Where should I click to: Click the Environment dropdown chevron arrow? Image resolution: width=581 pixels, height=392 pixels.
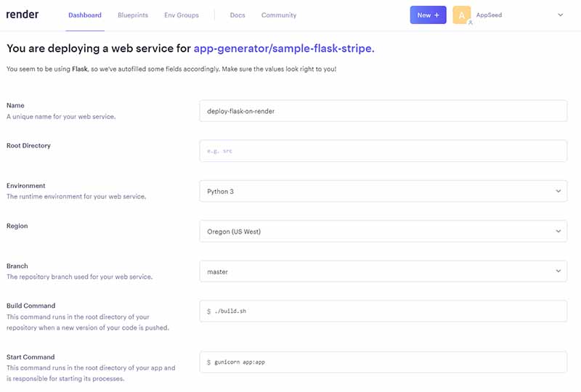(x=558, y=192)
